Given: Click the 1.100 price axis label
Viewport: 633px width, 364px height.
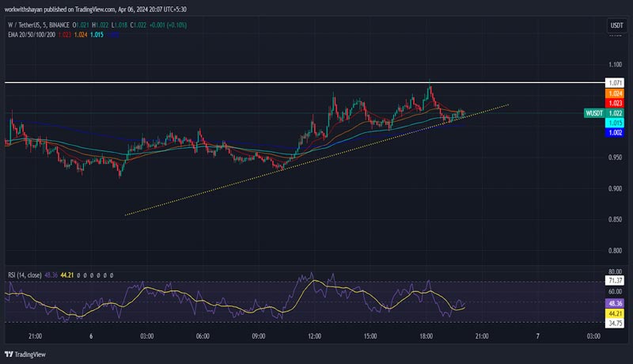Looking at the screenshot, I should click(x=616, y=65).
